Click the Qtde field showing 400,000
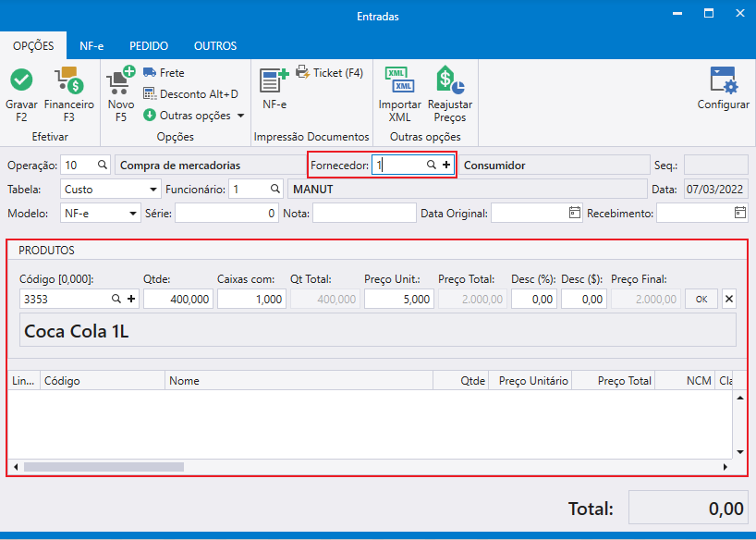756x540 pixels. point(178,300)
